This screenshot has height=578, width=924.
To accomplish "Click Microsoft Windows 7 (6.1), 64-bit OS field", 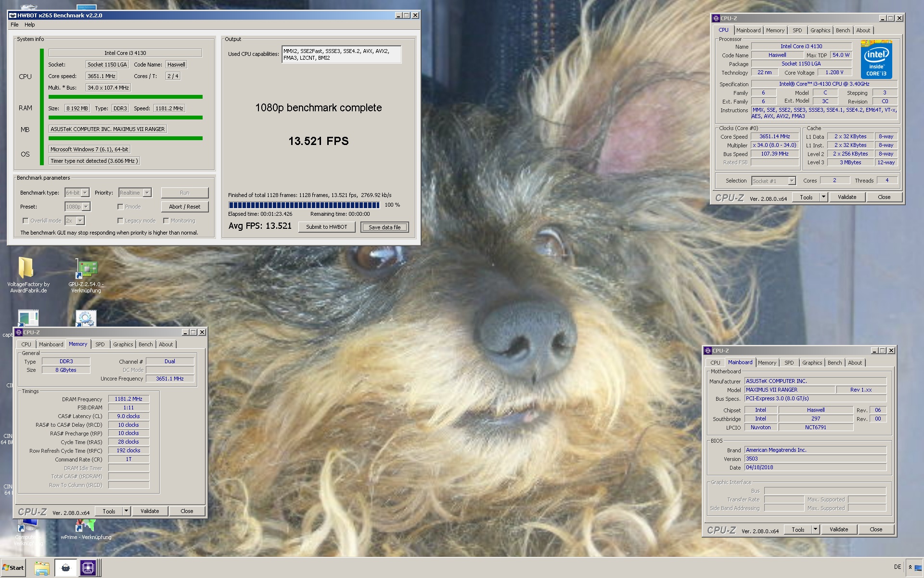I will coord(90,149).
